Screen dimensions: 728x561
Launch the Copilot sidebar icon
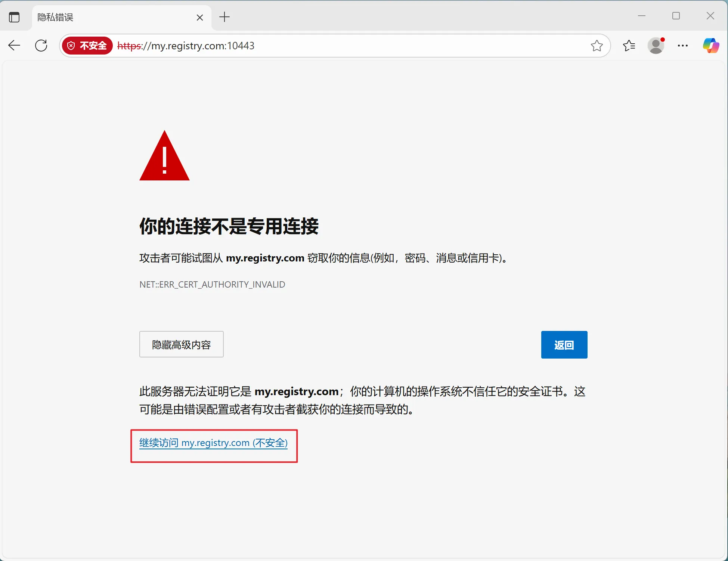click(x=711, y=46)
